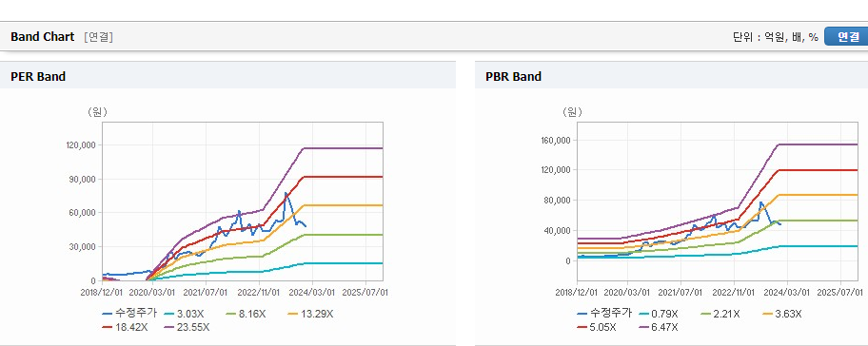868x346 pixels.
Task: Toggle 수정주가 legend in PBR Band
Action: coord(604,314)
